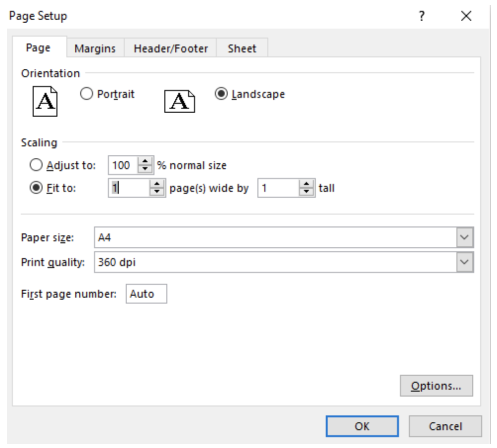Click the Portrait page orientation icon

[x=45, y=101]
